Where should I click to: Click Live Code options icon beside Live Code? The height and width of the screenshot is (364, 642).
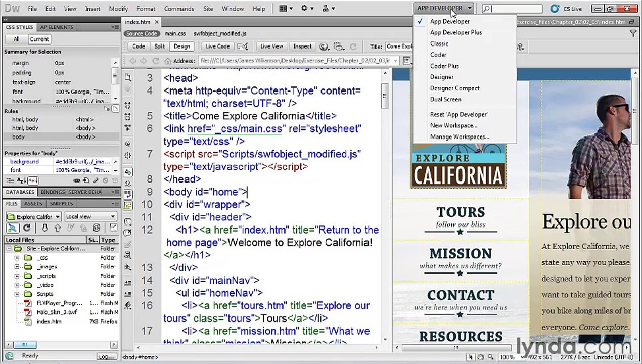(243, 47)
